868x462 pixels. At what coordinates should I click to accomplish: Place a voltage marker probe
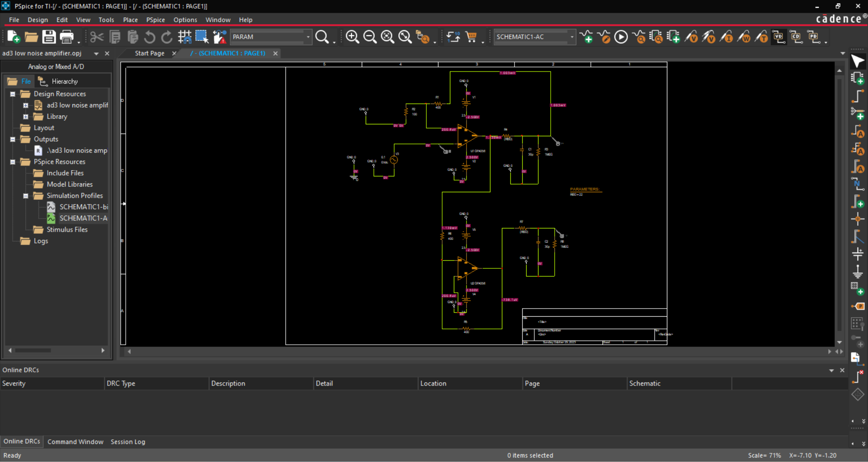click(x=691, y=37)
